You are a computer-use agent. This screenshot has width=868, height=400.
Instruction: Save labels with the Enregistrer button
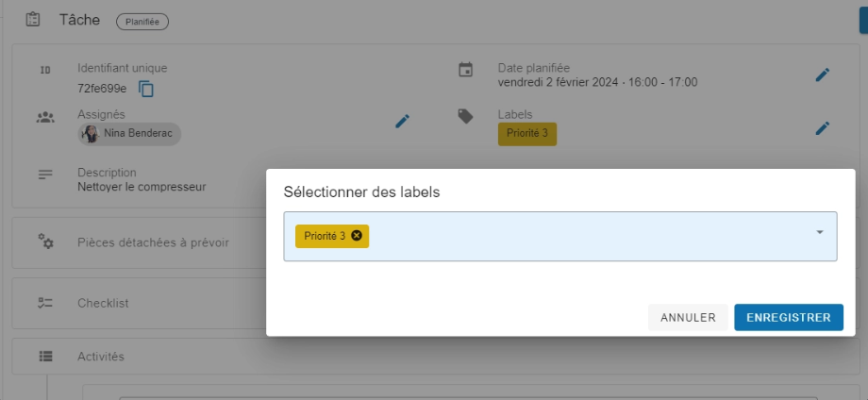[788, 318]
